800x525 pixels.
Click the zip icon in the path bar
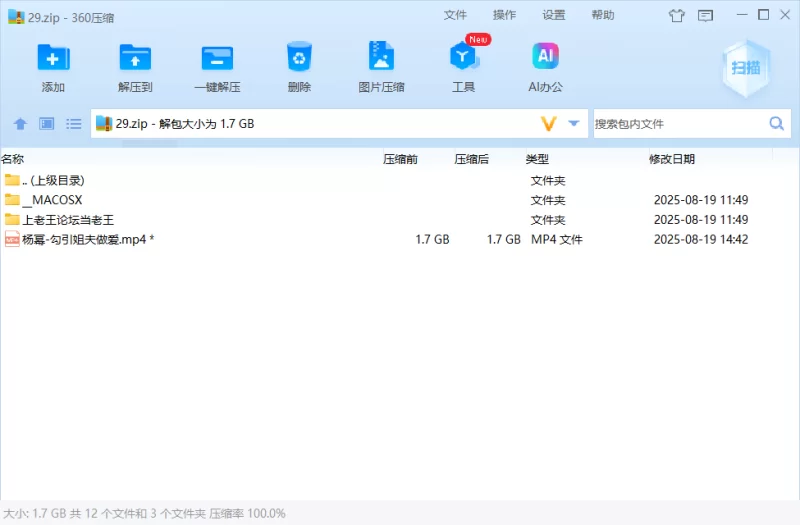click(104, 123)
